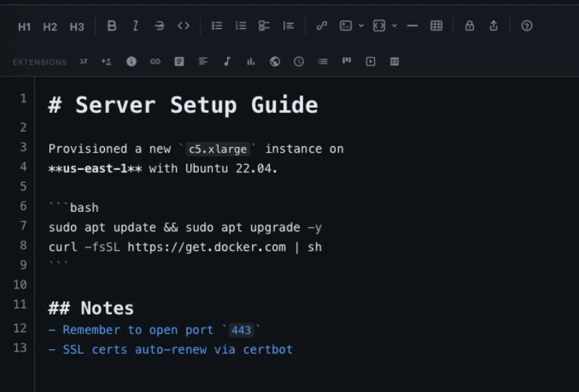The width and height of the screenshot is (579, 392).
Task: Insert inline code with angle-brackets icon
Action: tap(184, 26)
